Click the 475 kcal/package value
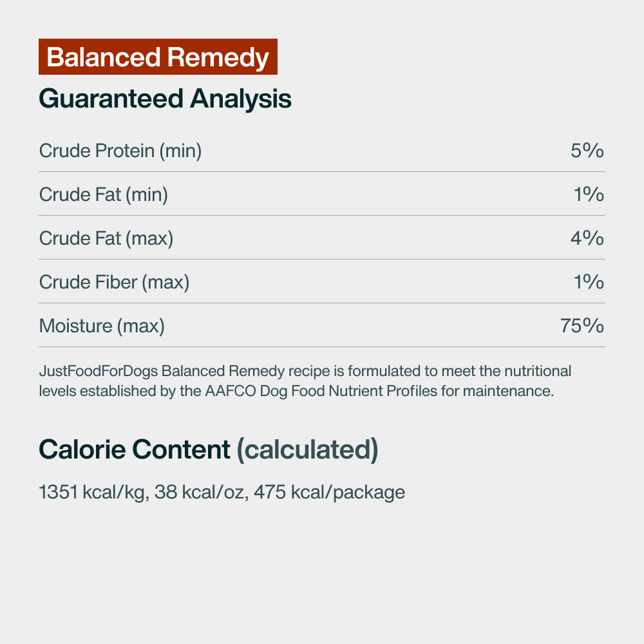This screenshot has width=644, height=644. (x=329, y=493)
